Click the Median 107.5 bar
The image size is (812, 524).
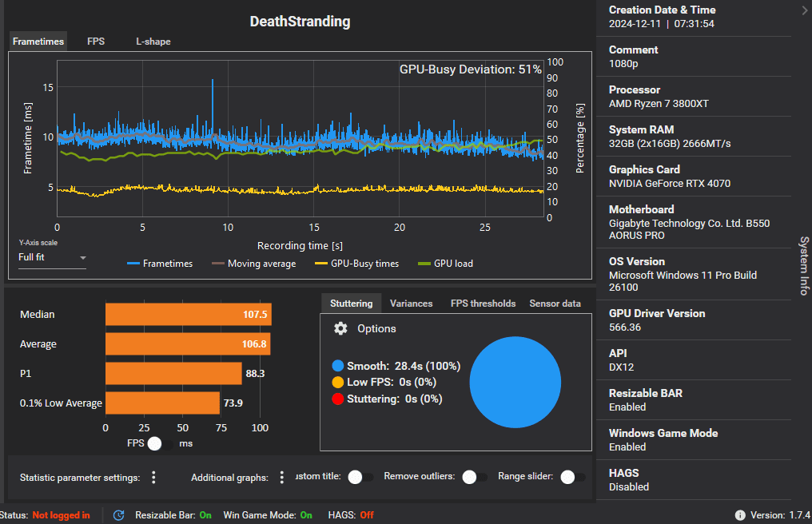189,314
